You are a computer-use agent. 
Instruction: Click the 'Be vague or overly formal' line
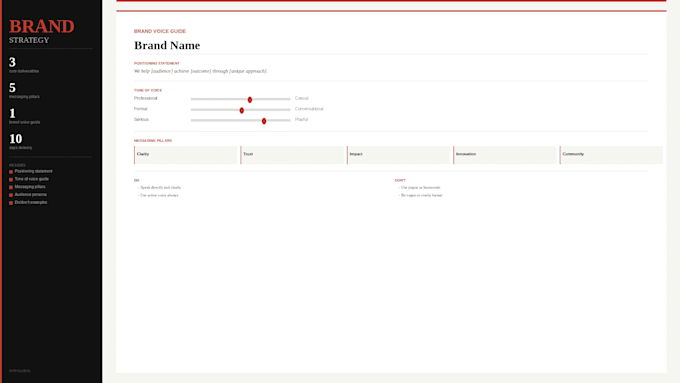[x=420, y=196]
